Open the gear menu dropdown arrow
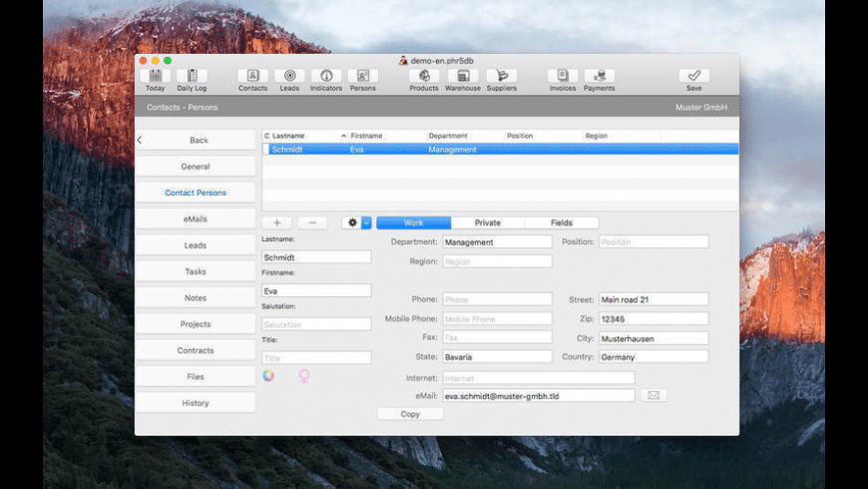Viewport: 868px width, 489px height. pyautogui.click(x=366, y=223)
